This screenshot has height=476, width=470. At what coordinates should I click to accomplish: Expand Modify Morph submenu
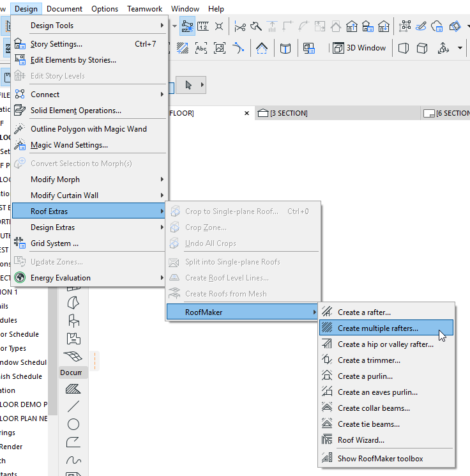click(x=89, y=180)
